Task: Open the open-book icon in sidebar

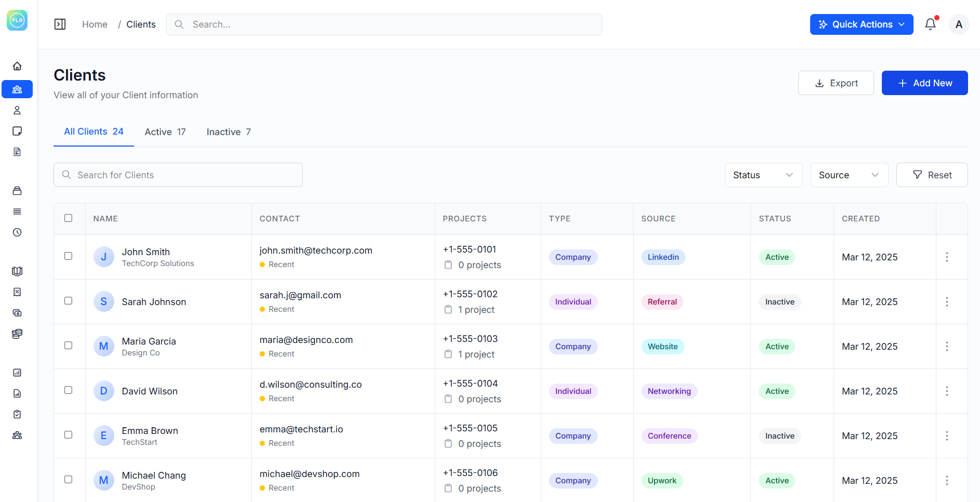Action: 17,271
